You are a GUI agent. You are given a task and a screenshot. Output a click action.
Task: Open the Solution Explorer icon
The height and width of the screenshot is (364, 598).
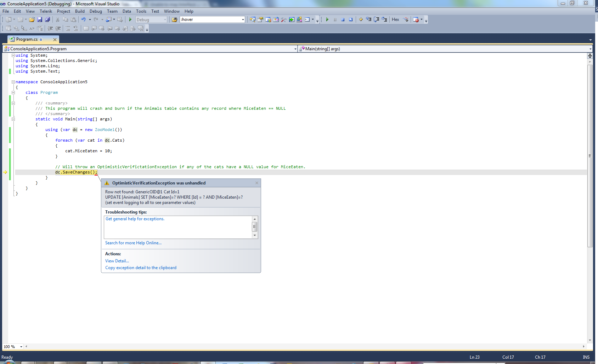tap(252, 19)
